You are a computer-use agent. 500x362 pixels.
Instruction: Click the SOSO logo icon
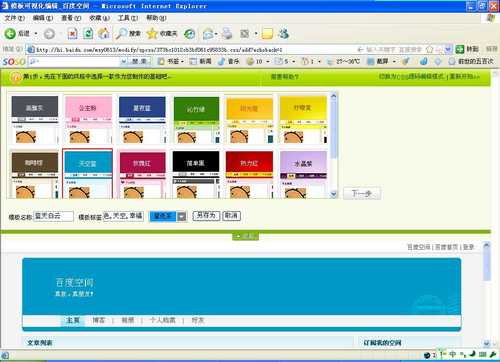14,62
